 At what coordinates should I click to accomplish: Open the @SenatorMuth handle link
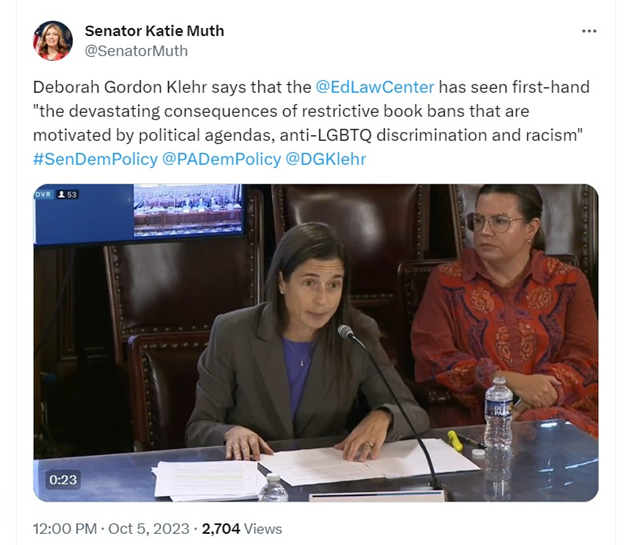click(x=136, y=51)
